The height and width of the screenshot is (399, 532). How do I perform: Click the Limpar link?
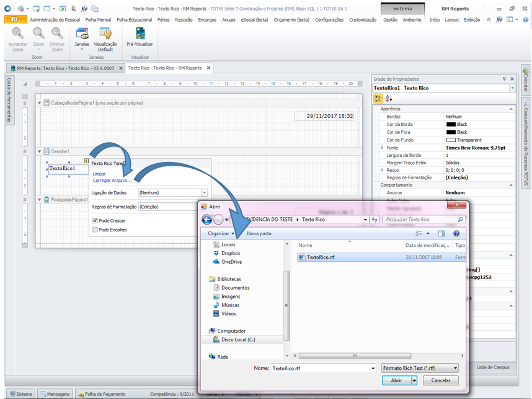click(99, 174)
